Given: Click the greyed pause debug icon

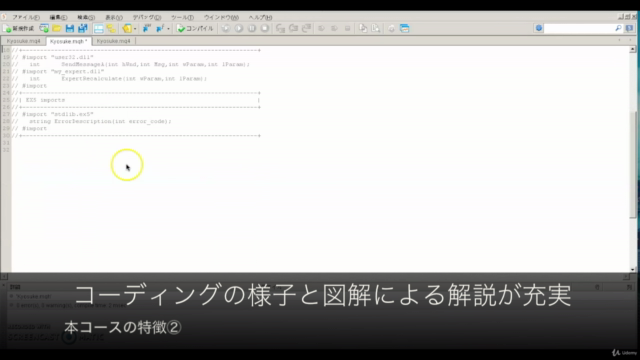Looking at the screenshot, I should point(251,28).
